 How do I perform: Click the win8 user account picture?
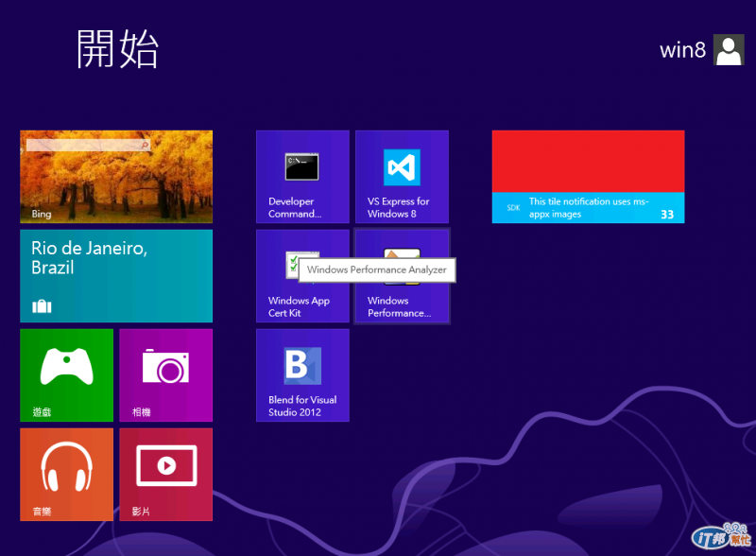(729, 50)
